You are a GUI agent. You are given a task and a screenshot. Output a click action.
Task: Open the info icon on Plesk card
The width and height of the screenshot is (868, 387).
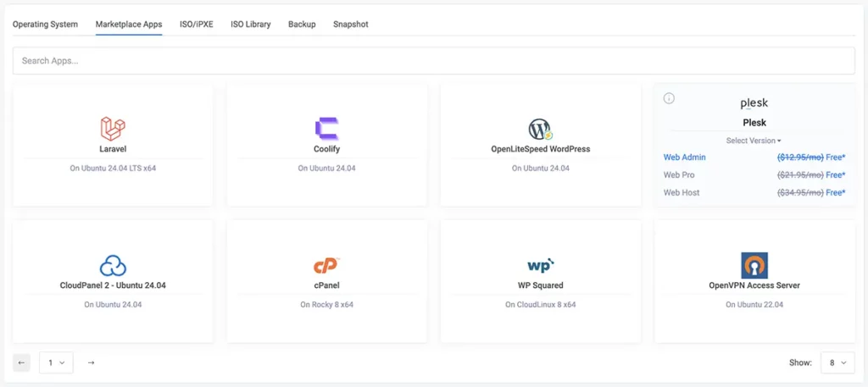(669, 98)
